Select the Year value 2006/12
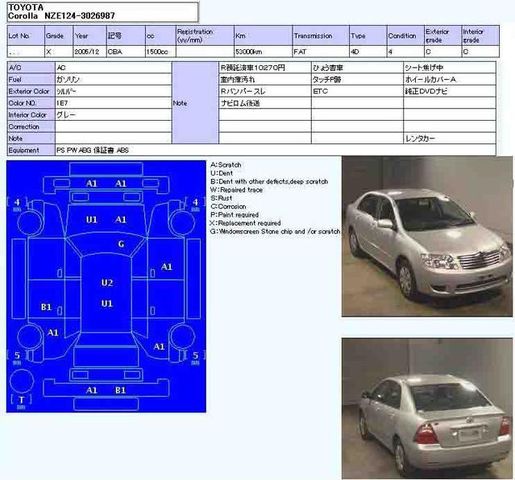Viewport: 515px width, 480px height. click(90, 52)
